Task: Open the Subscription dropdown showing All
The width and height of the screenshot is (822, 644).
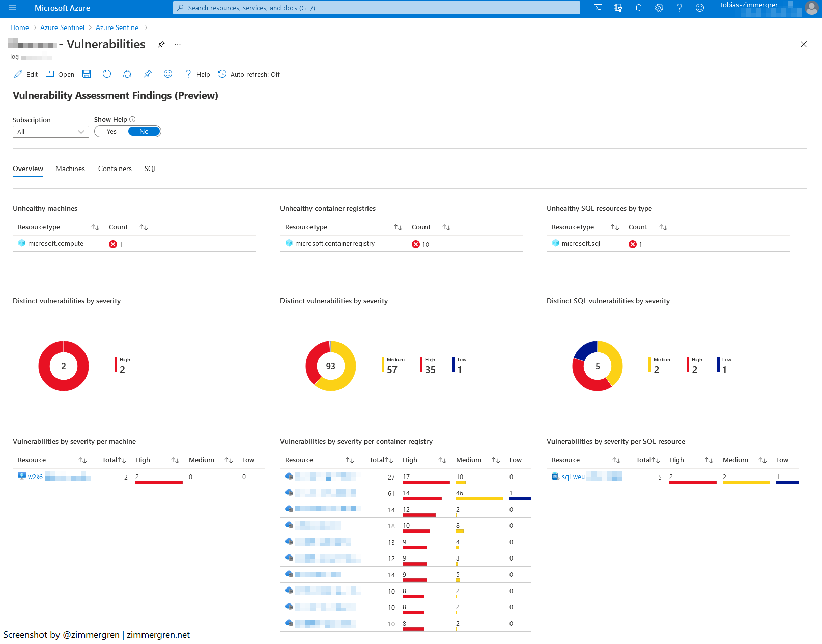Action: (50, 131)
